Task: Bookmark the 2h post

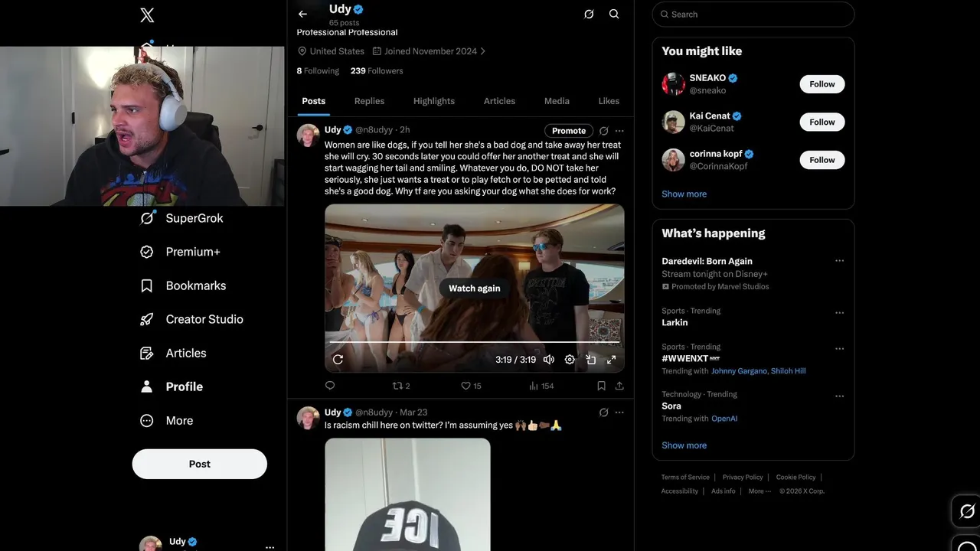Action: [601, 386]
